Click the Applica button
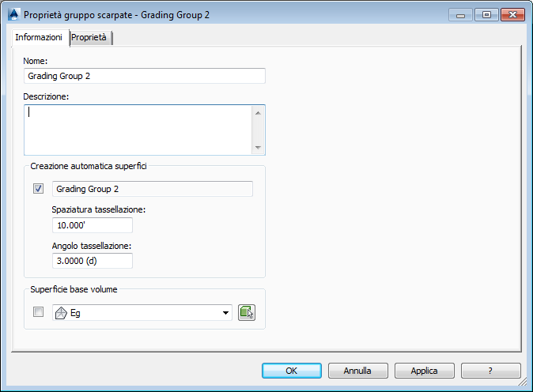Viewport: 533px width, 392px height. (425, 370)
